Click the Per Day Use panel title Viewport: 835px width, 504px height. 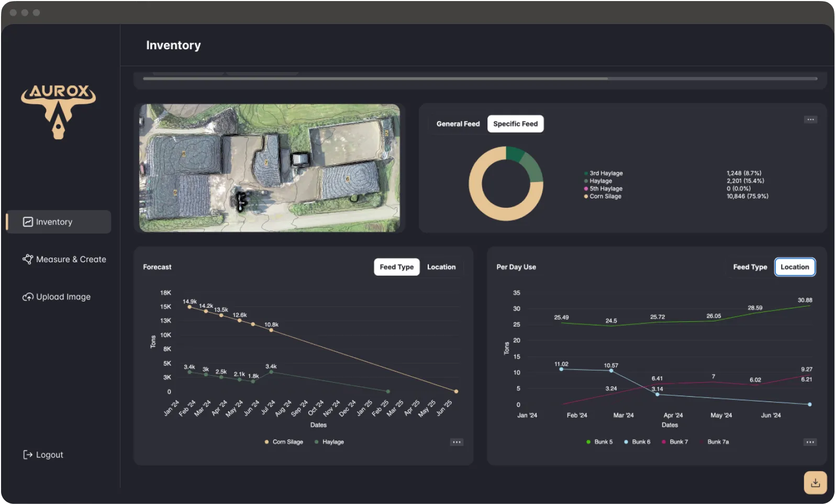coord(516,267)
